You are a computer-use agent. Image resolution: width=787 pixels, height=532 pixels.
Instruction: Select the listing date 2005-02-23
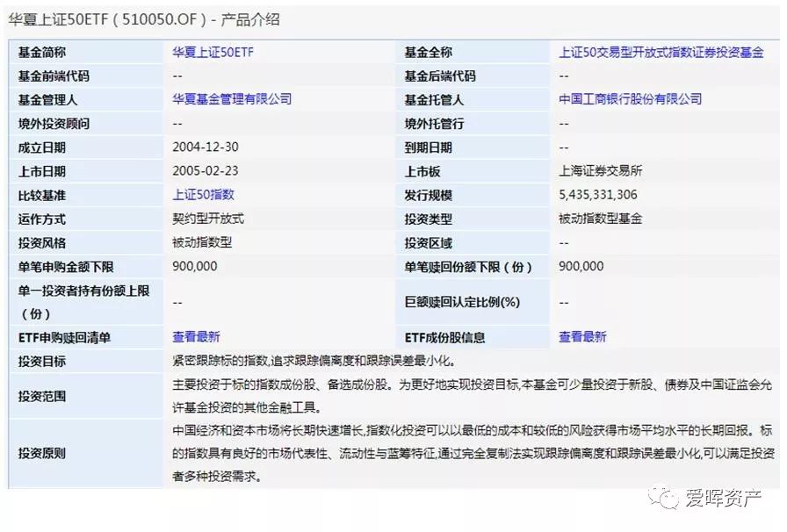click(x=206, y=171)
